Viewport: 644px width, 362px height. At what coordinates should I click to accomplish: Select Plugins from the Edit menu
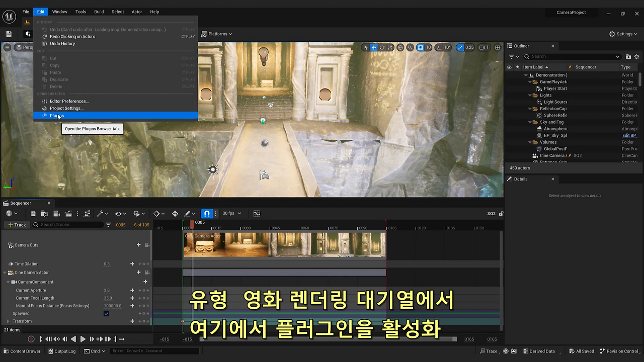coord(56,116)
